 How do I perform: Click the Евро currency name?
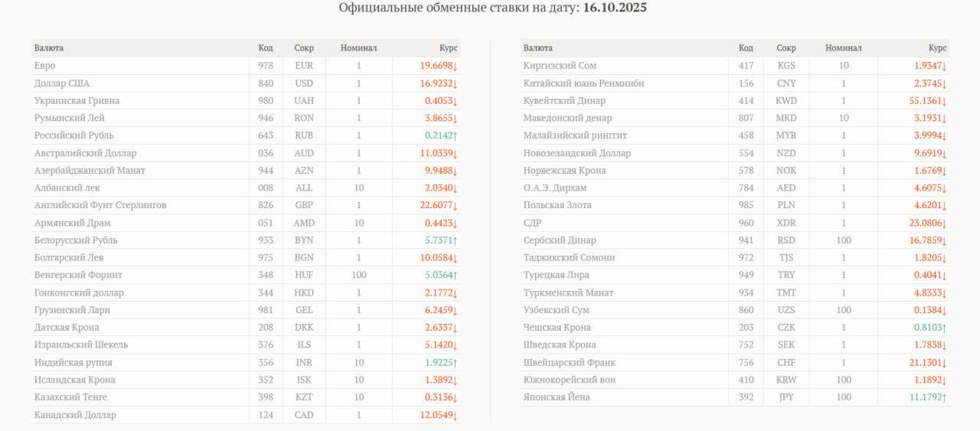(x=45, y=66)
